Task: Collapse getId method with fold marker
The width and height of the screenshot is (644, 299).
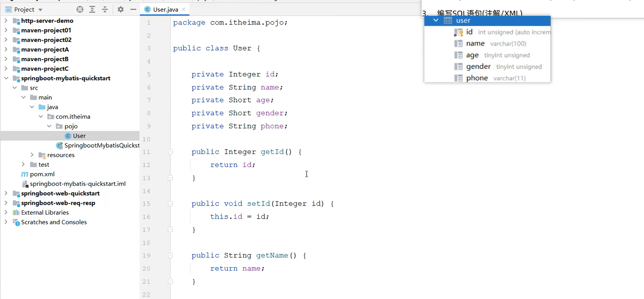Action: [170, 152]
